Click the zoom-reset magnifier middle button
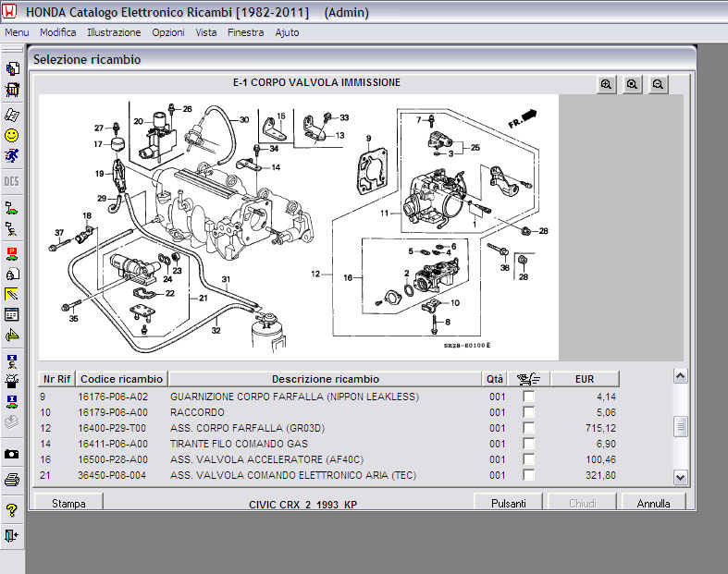The height and width of the screenshot is (574, 728). click(x=632, y=84)
